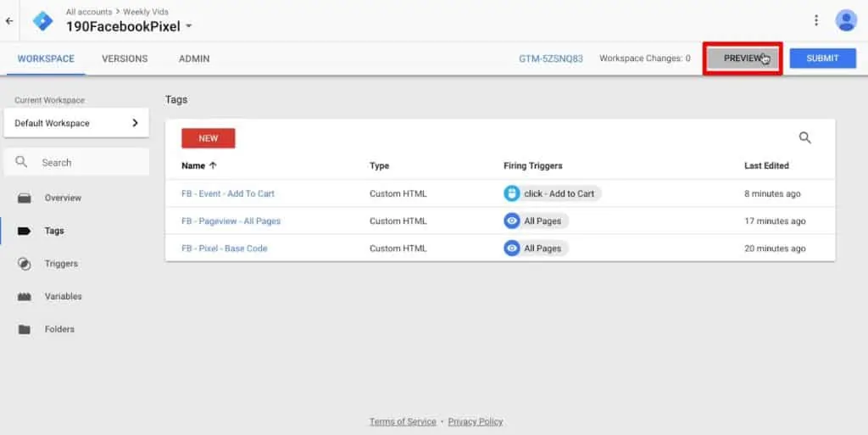Click the red NEW tag button
Screen dimensions: 868x435
(209, 138)
